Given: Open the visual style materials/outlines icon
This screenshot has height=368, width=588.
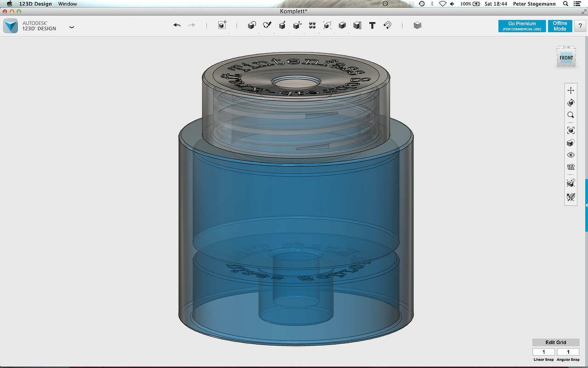Looking at the screenshot, I should (571, 143).
